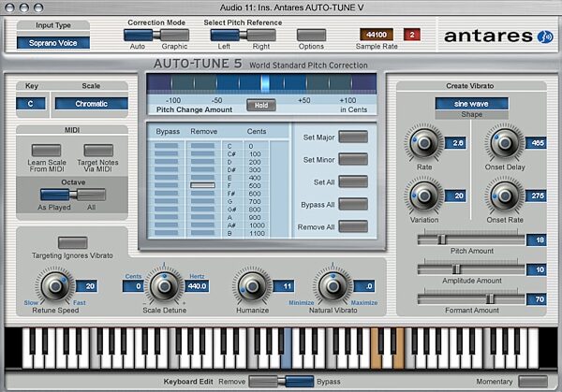
Task: Click the Formant Amount value 70
Action: 537,299
